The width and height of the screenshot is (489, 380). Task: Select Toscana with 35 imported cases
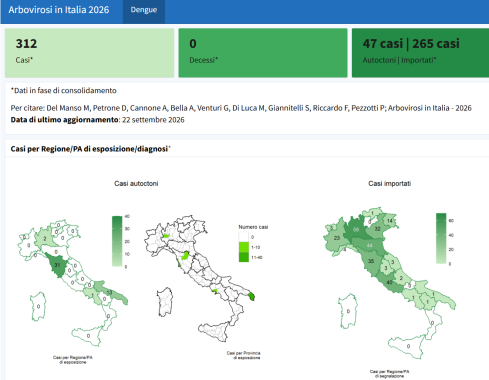[371, 262]
